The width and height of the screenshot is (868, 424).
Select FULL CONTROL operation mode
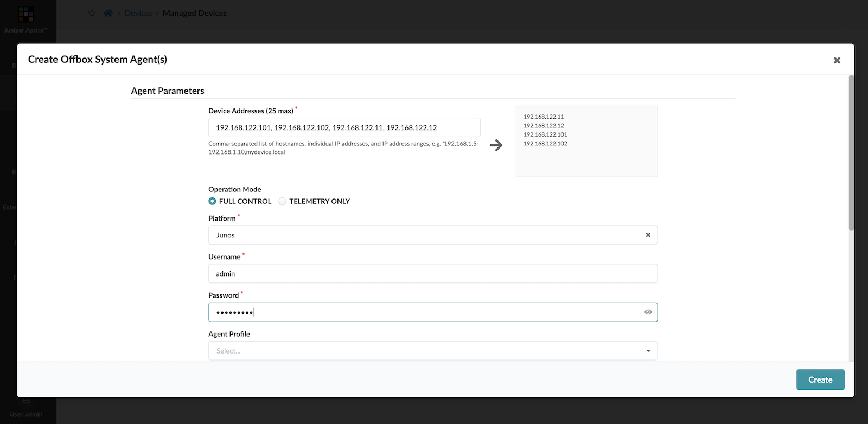212,201
